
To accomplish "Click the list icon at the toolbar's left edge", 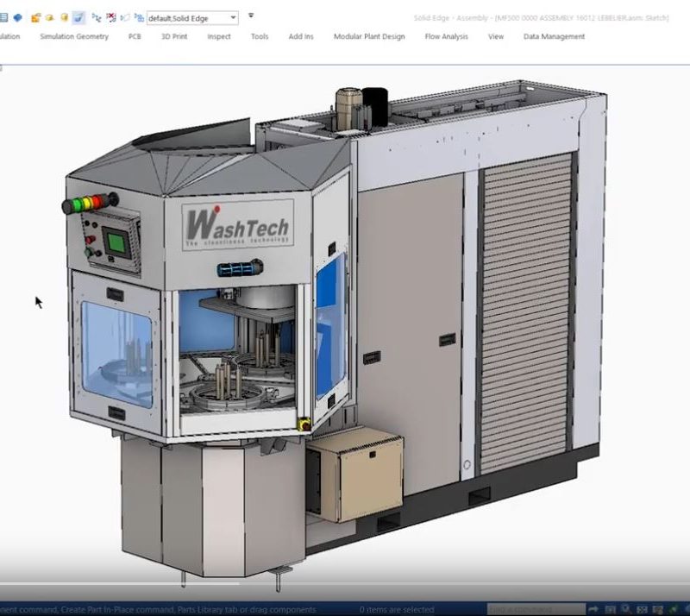I will pyautogui.click(x=3, y=17).
